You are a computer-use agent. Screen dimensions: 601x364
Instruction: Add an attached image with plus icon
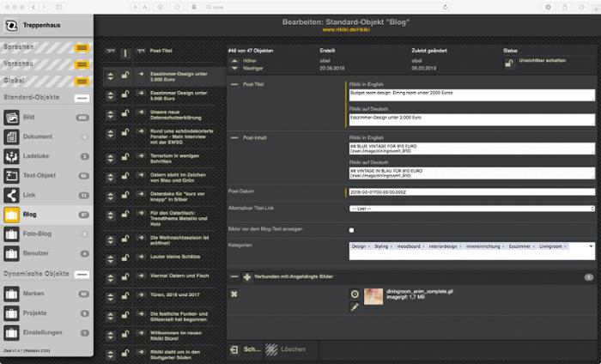point(247,276)
